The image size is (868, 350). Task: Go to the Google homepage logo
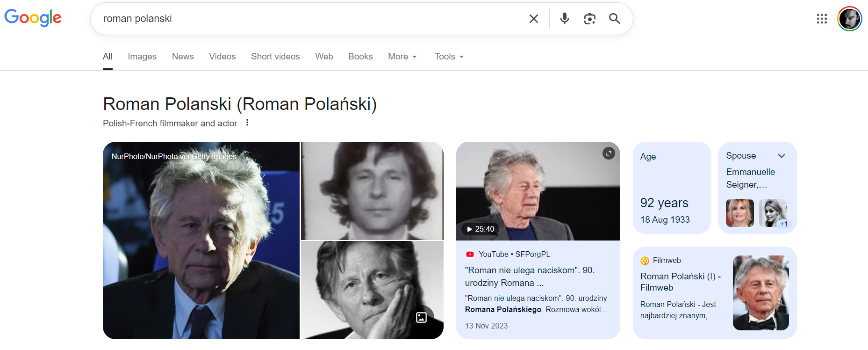click(33, 18)
